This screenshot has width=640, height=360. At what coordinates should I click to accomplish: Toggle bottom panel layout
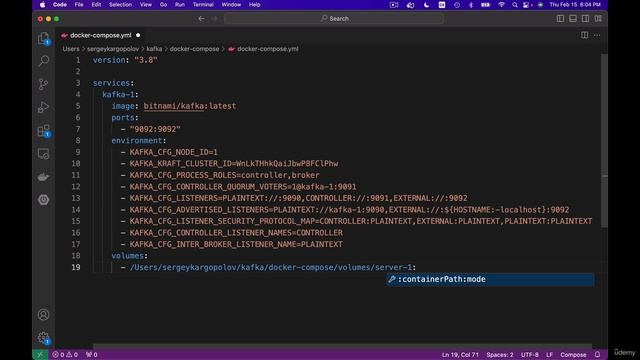[x=573, y=18]
